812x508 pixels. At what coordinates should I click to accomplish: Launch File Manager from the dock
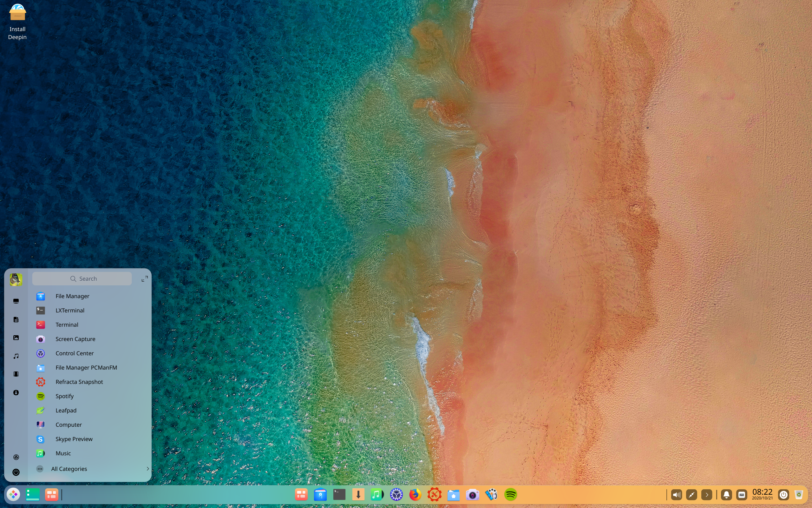click(320, 495)
